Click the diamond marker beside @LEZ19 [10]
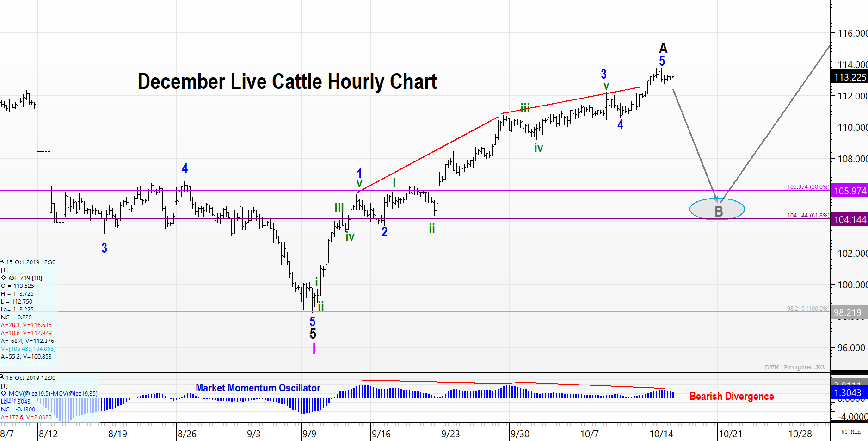The width and height of the screenshot is (868, 441). click(4, 278)
